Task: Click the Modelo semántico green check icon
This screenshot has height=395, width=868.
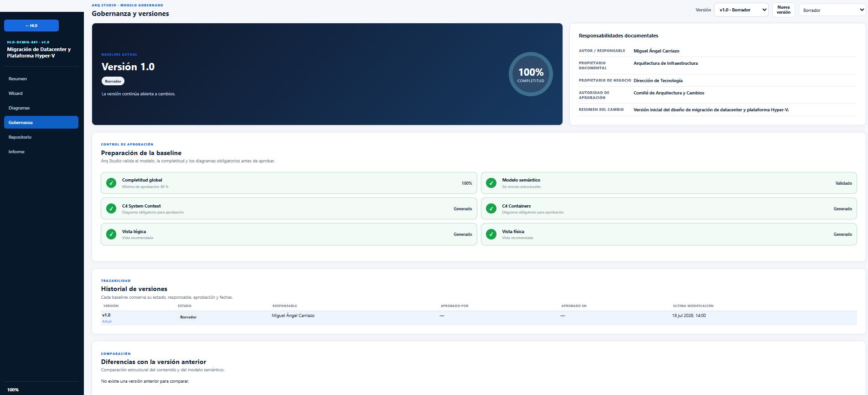Action: [x=491, y=183]
